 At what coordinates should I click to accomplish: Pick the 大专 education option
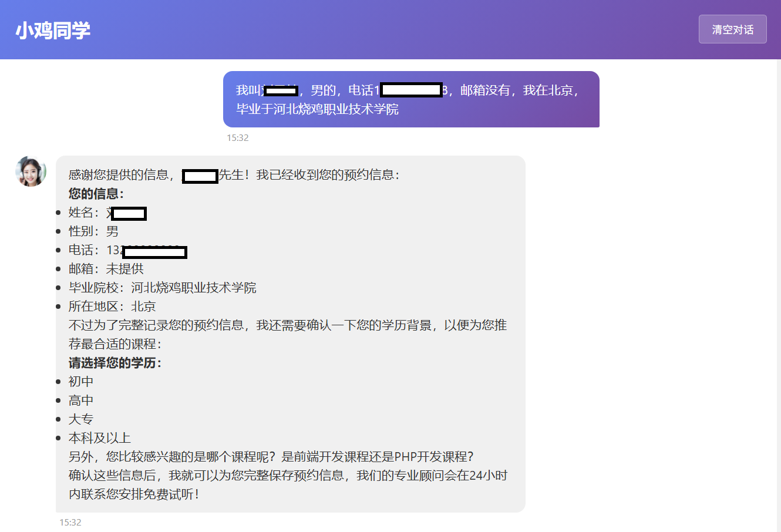[x=81, y=419]
